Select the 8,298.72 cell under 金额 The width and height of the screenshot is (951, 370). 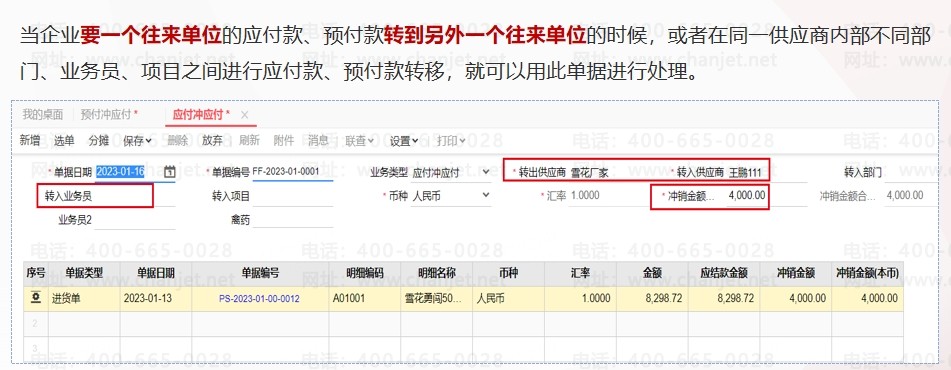pyautogui.click(x=652, y=298)
